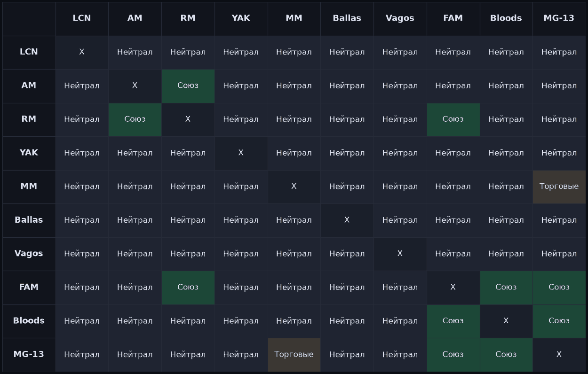Image resolution: width=588 pixels, height=374 pixels.
Task: Click the X in Ballas row, Ballas column
Action: [347, 220]
